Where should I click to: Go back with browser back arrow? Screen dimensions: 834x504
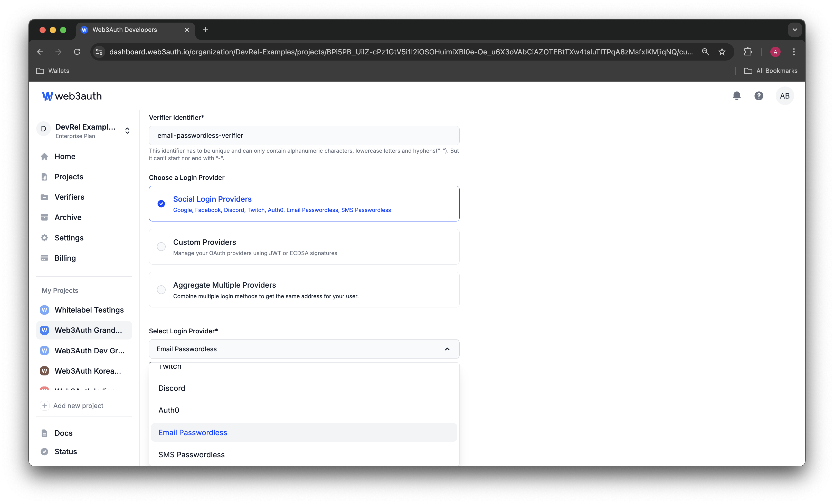[x=40, y=52]
